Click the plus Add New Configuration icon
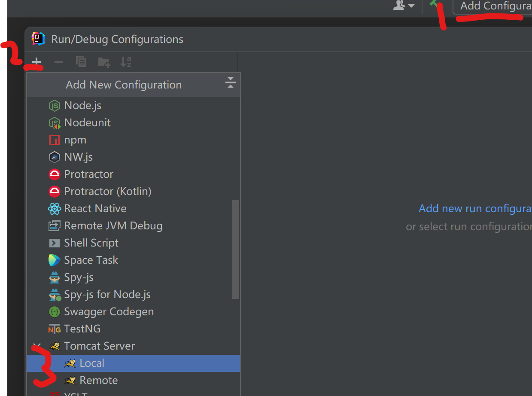Viewport: 532px width, 396px height. pos(37,62)
